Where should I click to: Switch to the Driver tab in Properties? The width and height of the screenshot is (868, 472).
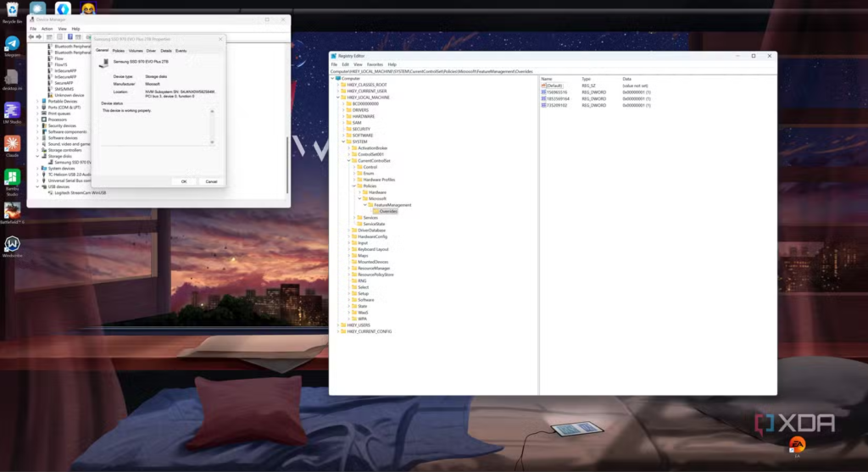point(151,51)
